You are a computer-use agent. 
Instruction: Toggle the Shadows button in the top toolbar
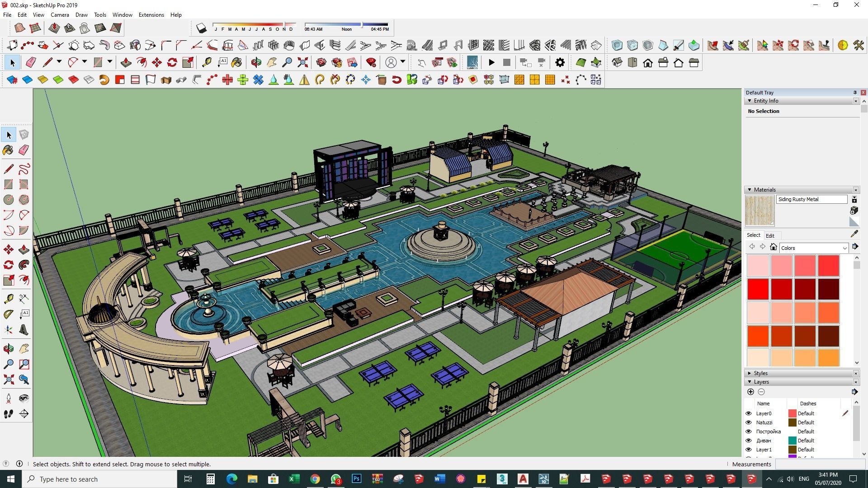point(202,28)
